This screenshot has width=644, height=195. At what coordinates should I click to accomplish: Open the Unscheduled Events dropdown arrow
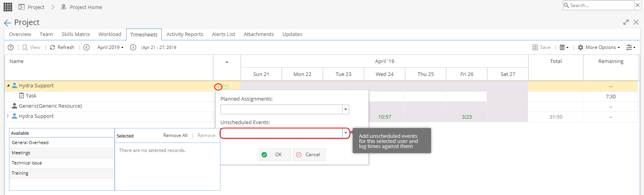[346, 134]
